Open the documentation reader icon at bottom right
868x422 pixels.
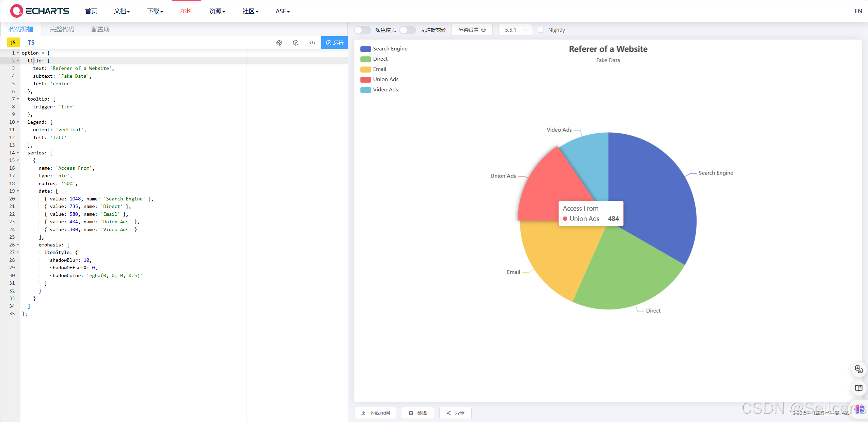(858, 388)
